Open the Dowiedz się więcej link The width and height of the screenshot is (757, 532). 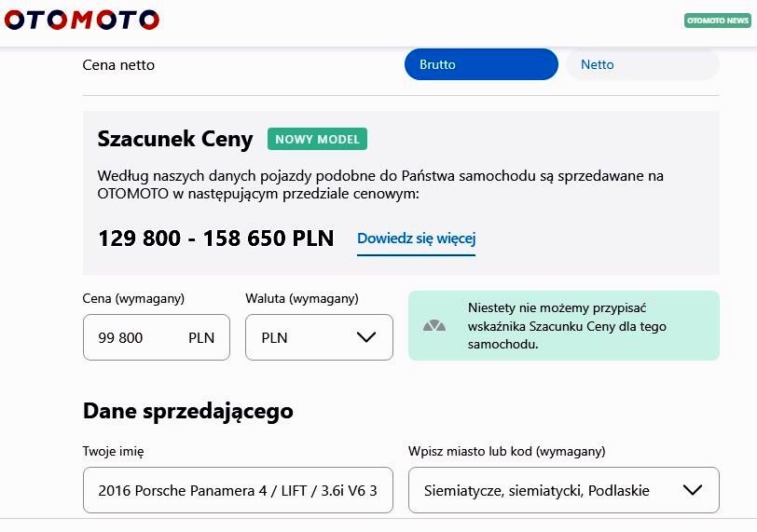tap(416, 239)
